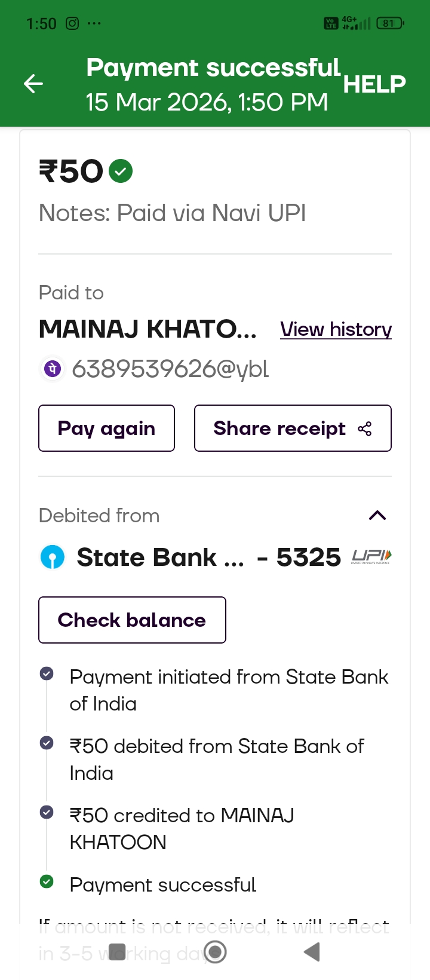Collapse the Debited from section
The image size is (430, 980).
coord(377,515)
